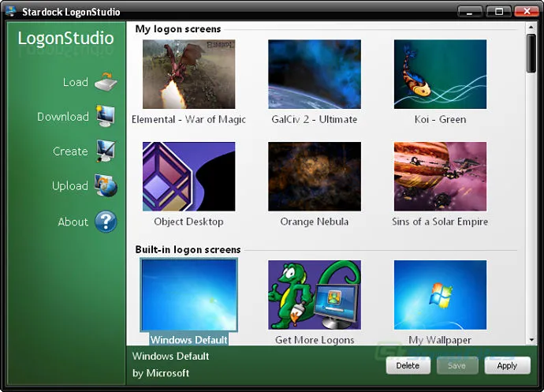Viewport: 544px width, 392px height.
Task: Select the Elemental - War of Magic thumbnail
Action: pyautogui.click(x=188, y=74)
